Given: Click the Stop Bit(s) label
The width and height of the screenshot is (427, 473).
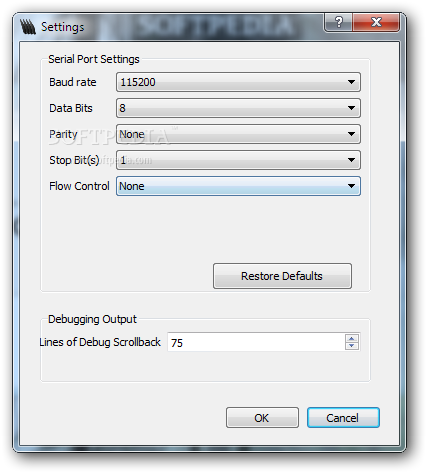Looking at the screenshot, I should point(74,160).
